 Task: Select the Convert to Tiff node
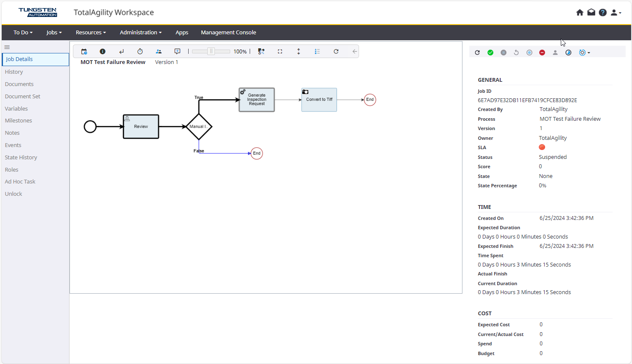click(x=319, y=100)
